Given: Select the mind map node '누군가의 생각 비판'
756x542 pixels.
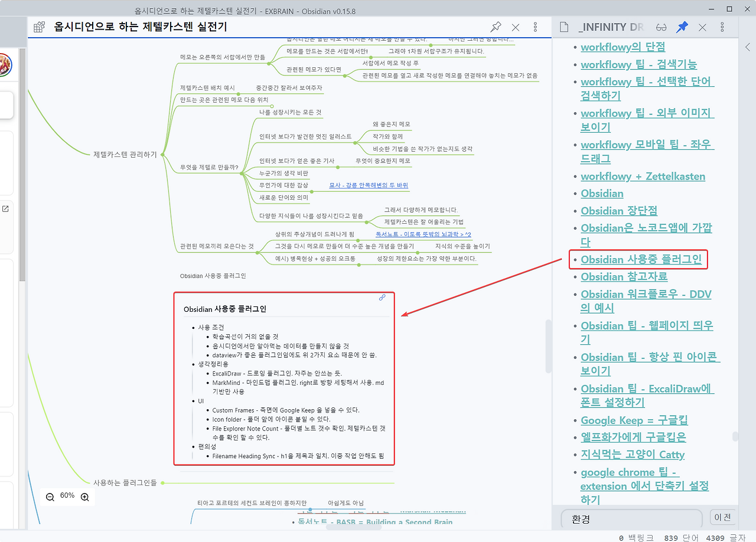Looking at the screenshot, I should (283, 173).
